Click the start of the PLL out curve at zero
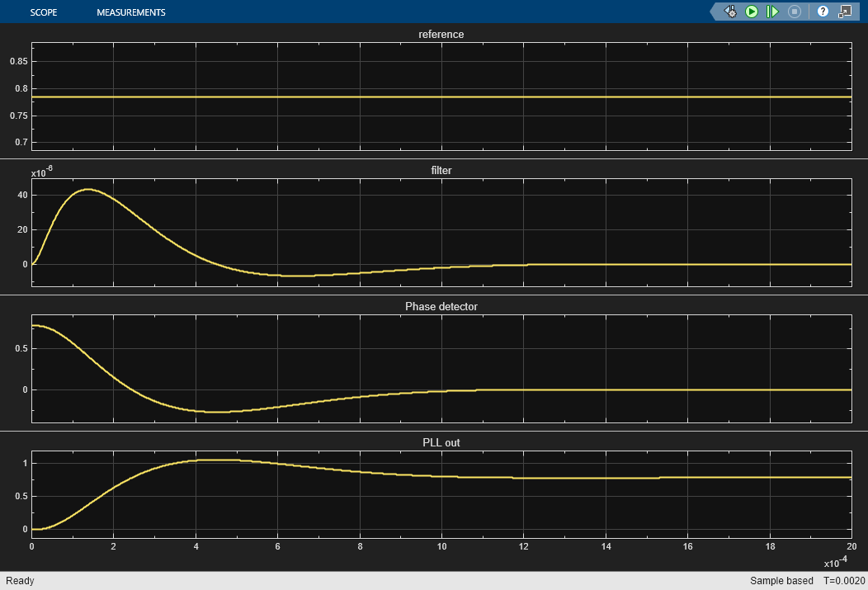Screen dimensions: 868x590 point(35,529)
